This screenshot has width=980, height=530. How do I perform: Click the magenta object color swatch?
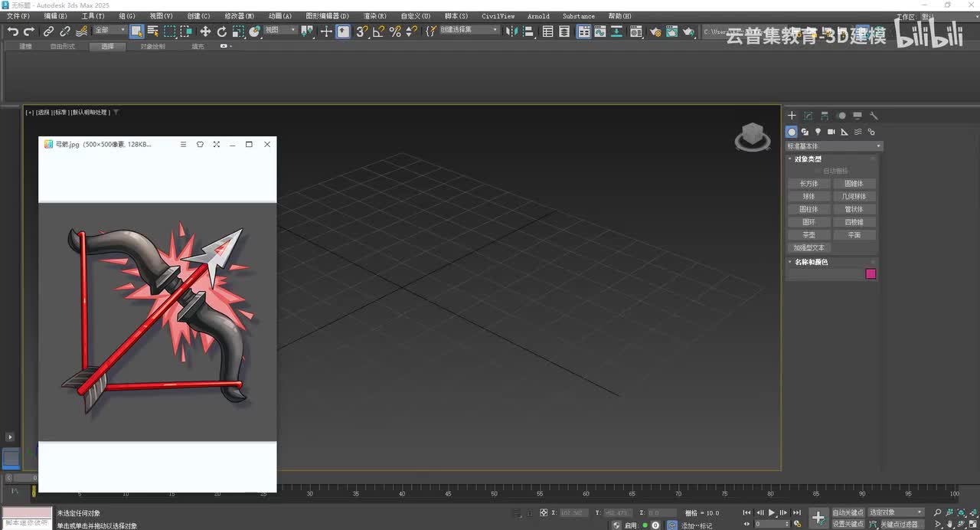[871, 273]
